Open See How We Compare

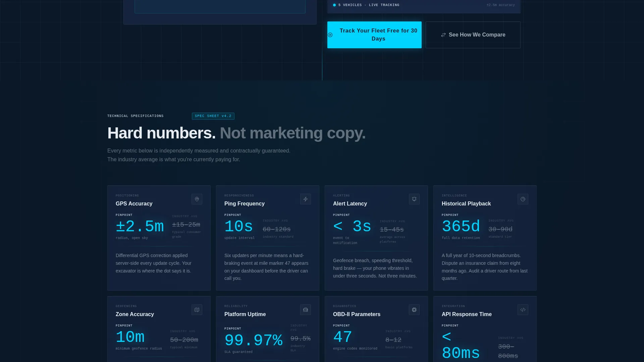tap(473, 35)
